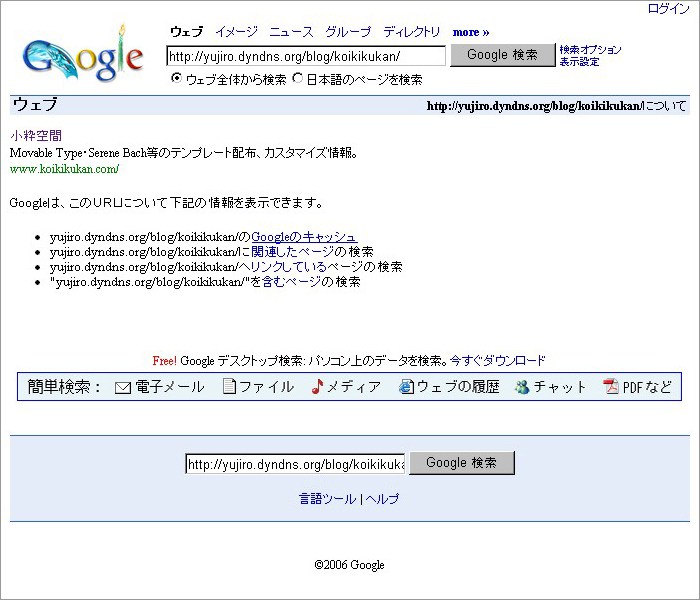Image resolution: width=700 pixels, height=600 pixels.
Task: Click the ファイル document icon
Action: [229, 387]
